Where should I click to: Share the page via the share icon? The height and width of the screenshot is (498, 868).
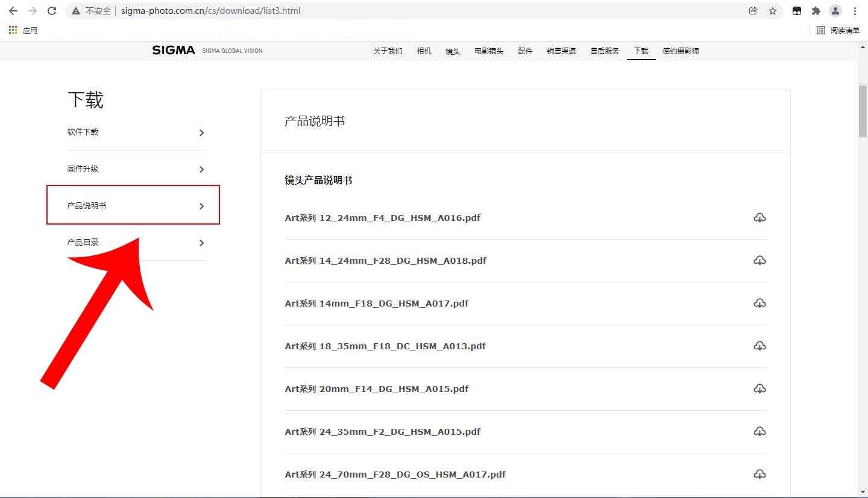pos(753,10)
